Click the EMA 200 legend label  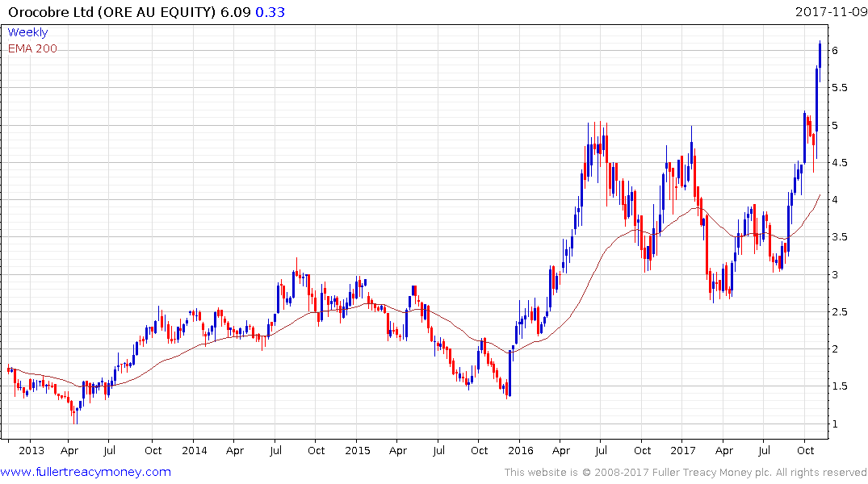point(32,48)
